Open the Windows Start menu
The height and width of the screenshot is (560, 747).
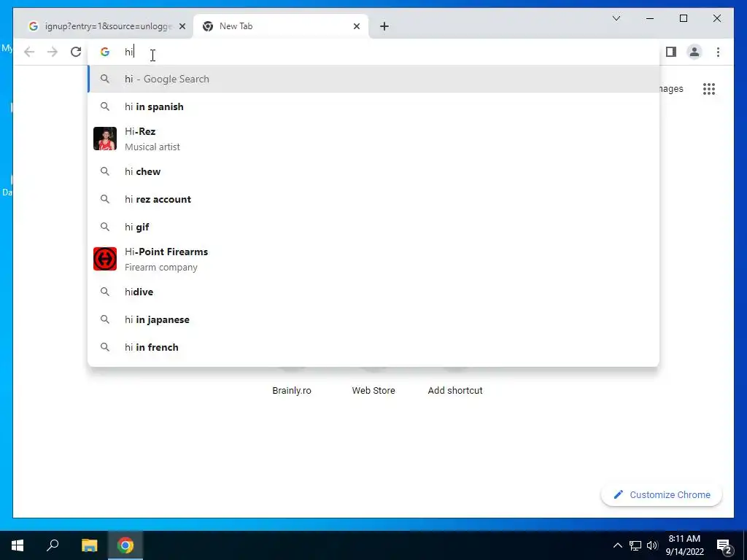(18, 545)
